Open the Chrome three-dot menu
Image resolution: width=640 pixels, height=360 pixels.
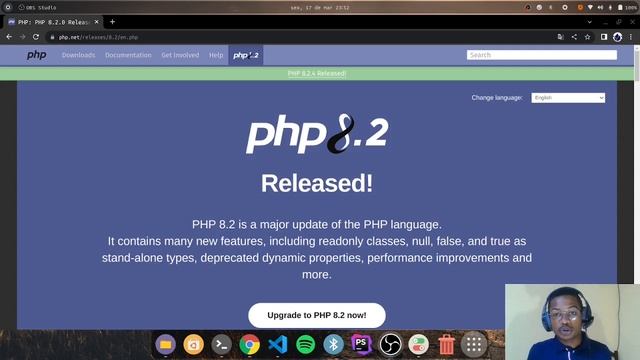631,37
